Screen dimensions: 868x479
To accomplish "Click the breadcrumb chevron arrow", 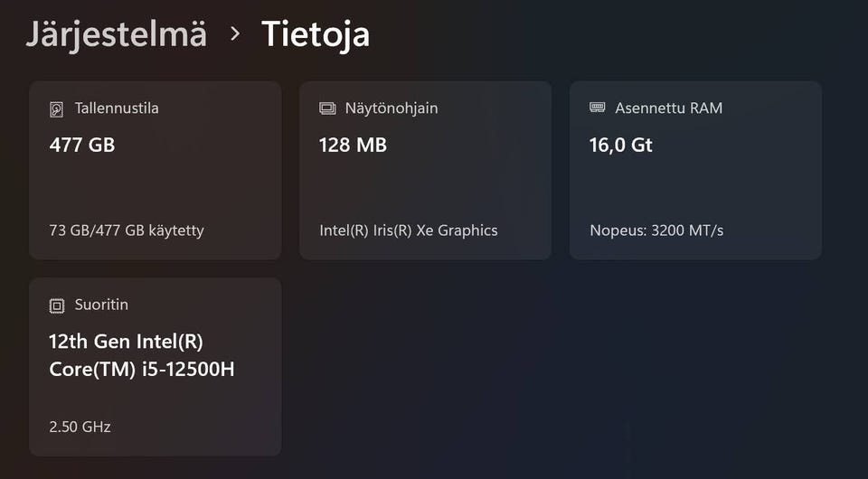I will 235,33.
